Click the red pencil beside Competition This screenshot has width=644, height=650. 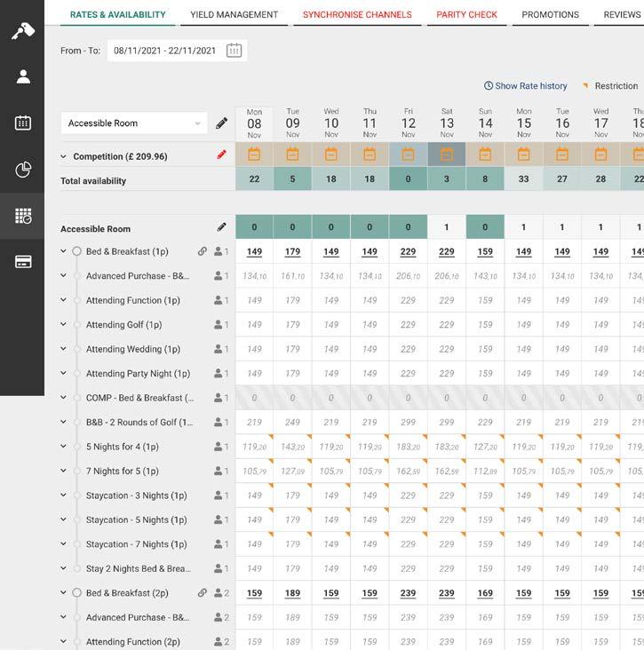click(221, 155)
